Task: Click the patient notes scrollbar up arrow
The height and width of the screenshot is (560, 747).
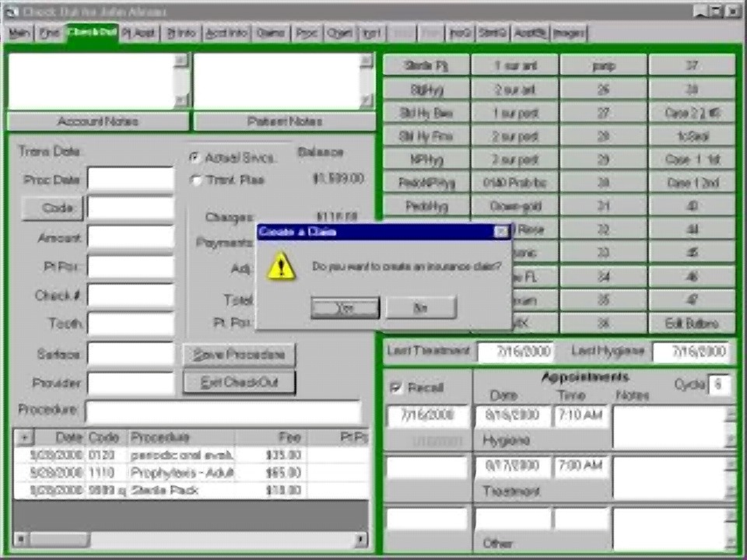Action: (x=366, y=60)
